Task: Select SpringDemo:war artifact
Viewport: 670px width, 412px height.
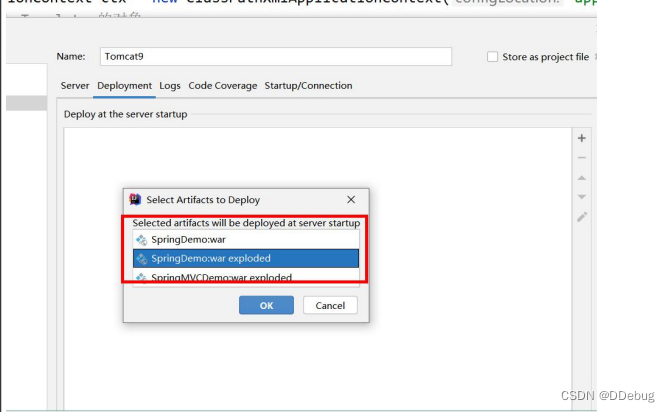Action: tap(246, 240)
